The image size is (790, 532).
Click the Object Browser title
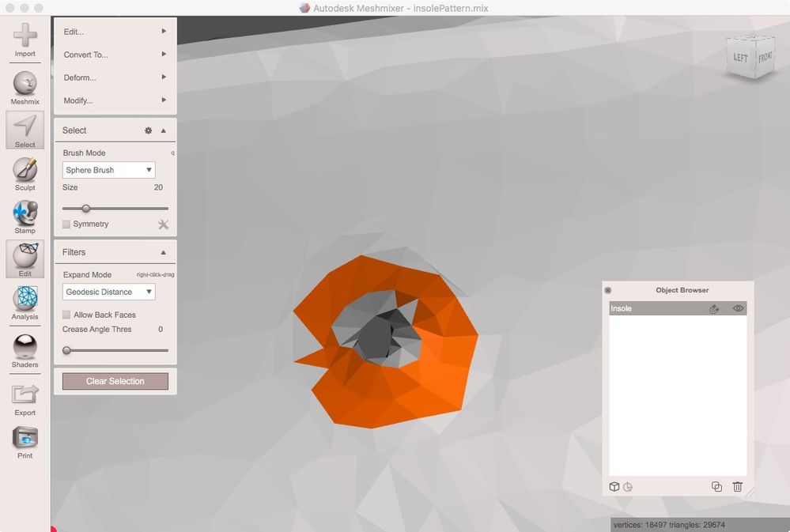pyautogui.click(x=682, y=290)
